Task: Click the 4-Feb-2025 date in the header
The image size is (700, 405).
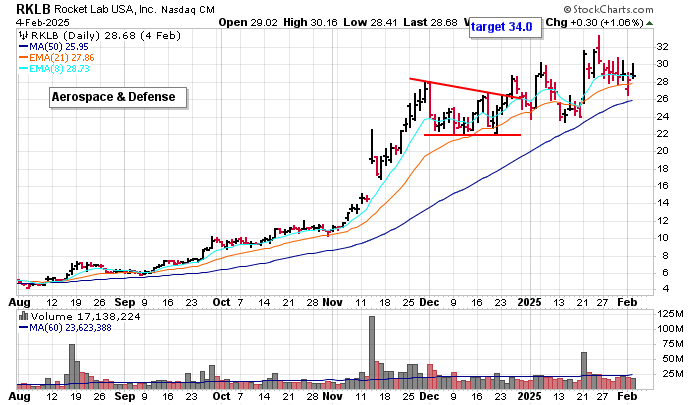Action: point(42,22)
